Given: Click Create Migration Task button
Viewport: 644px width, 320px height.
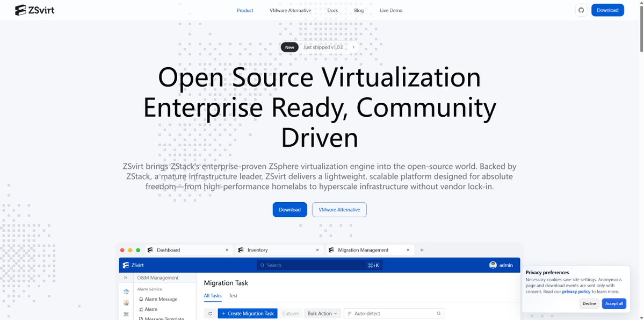Looking at the screenshot, I should [248, 314].
